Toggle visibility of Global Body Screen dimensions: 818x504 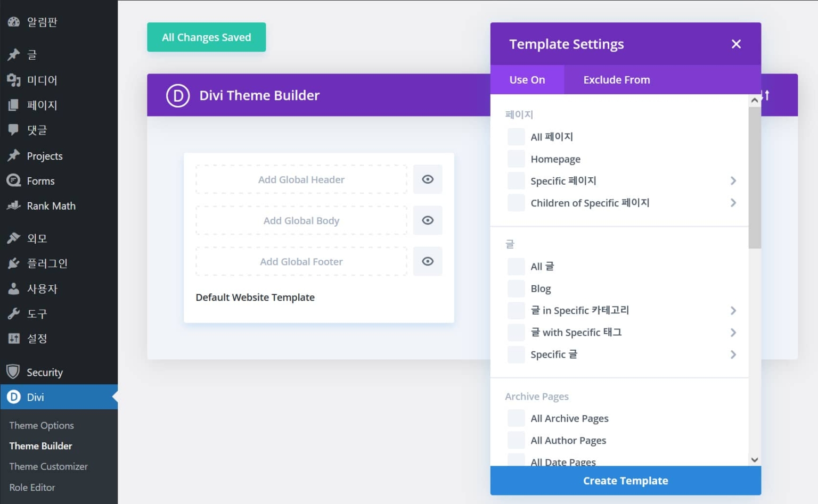[428, 220]
